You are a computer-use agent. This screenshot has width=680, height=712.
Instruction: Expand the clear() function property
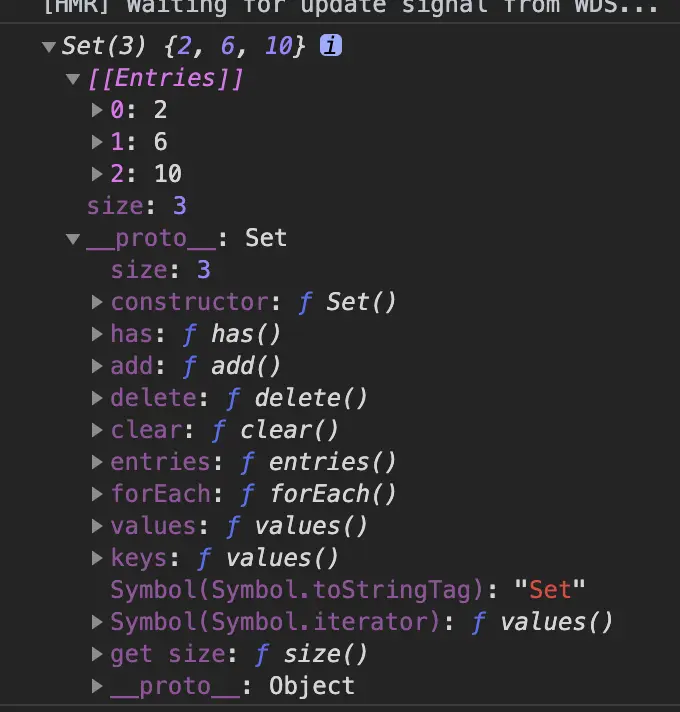point(97,430)
